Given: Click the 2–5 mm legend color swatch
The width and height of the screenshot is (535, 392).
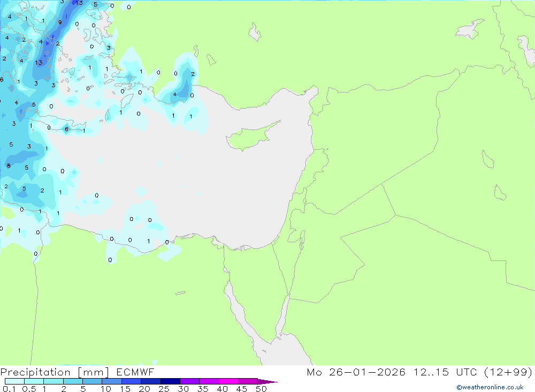Looking at the screenshot, I should pos(73,381).
